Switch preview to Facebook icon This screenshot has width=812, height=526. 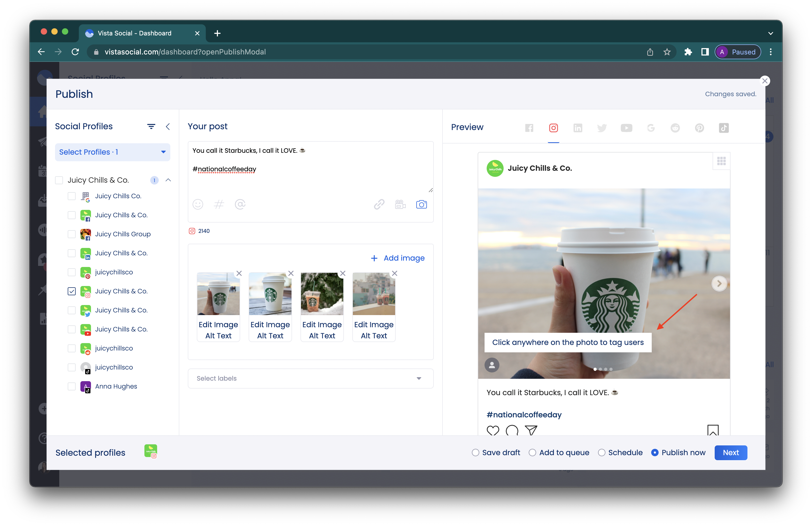tap(529, 128)
